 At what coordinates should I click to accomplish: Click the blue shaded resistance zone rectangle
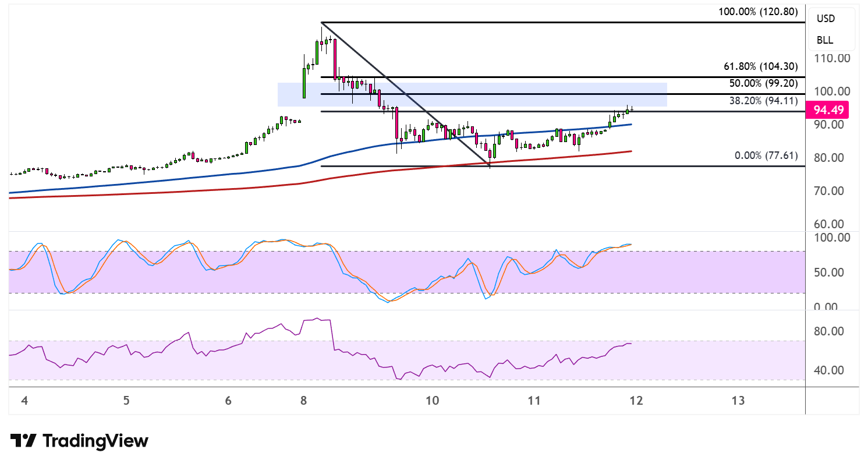[472, 94]
